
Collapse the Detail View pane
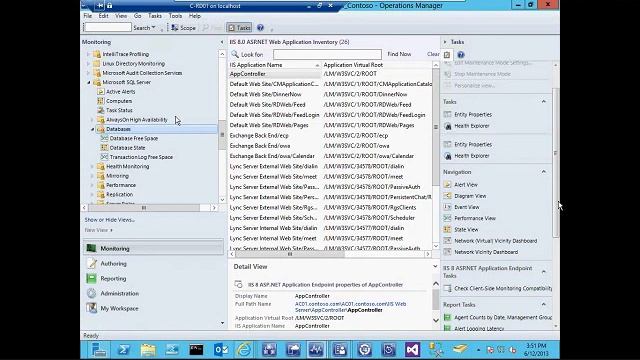435,267
